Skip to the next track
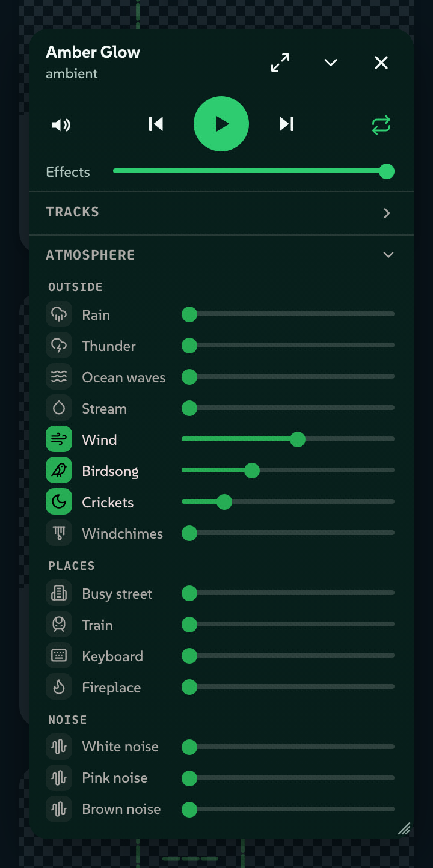This screenshot has width=433, height=868. click(287, 124)
